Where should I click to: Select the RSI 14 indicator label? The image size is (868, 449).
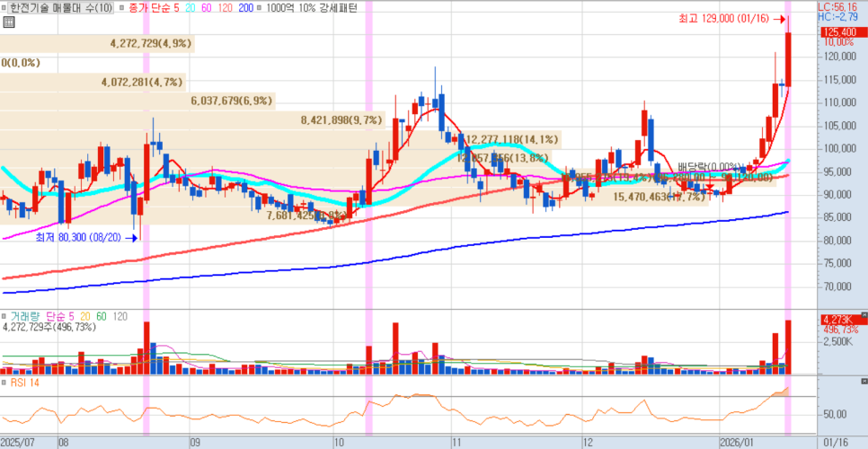(x=23, y=382)
